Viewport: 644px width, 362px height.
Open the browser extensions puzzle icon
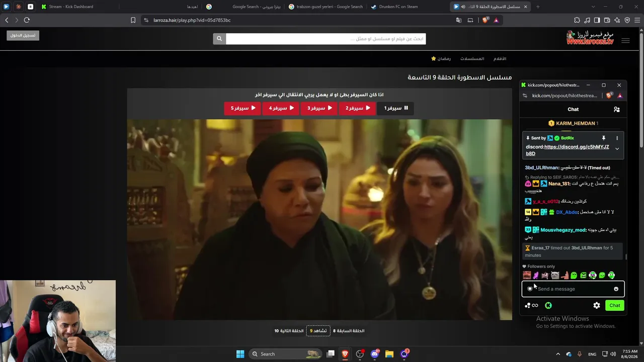[x=577, y=20]
